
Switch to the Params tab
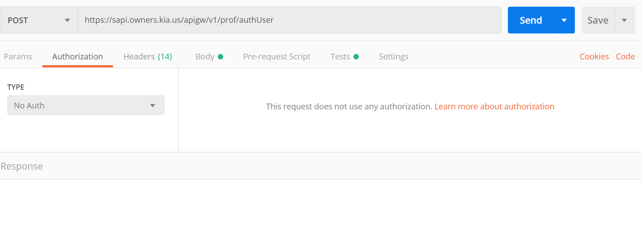18,57
